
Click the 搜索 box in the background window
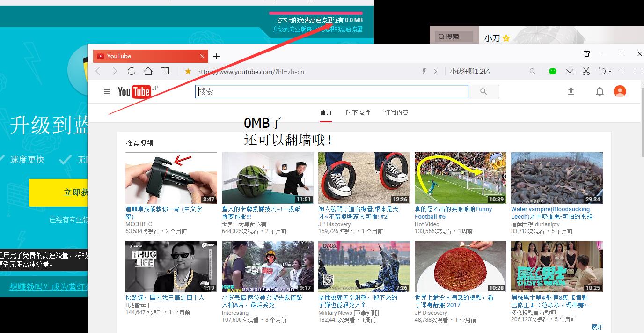[454, 37]
